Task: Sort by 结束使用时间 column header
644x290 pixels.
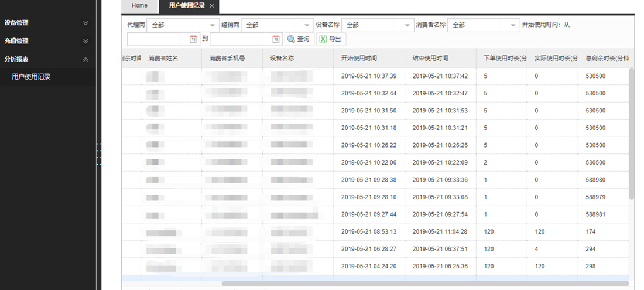Action: (x=430, y=59)
